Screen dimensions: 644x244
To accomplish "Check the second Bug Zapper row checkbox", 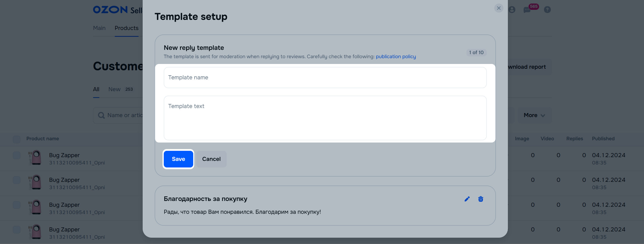I will (x=17, y=180).
